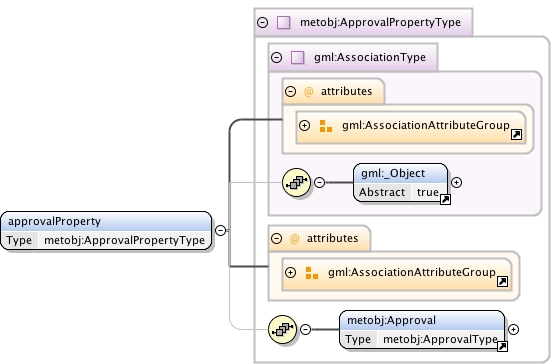
Task: Follow the reference arrow on gml:_Object
Action: click(x=445, y=199)
